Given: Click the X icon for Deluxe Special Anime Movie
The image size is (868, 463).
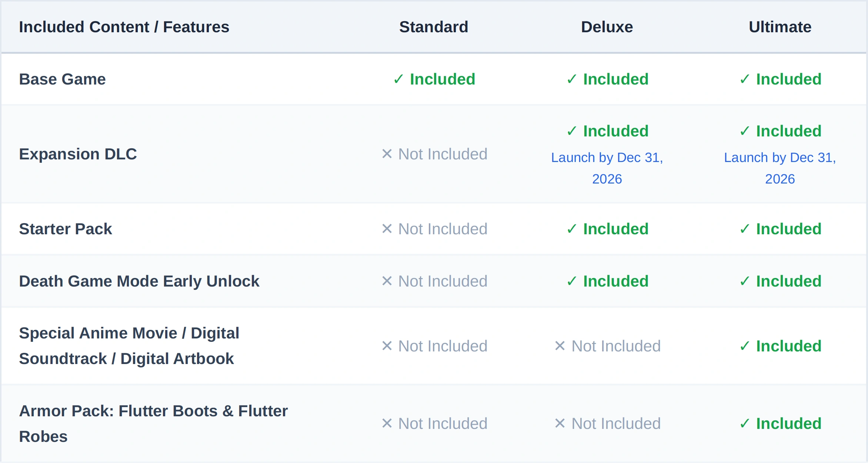Looking at the screenshot, I should pyautogui.click(x=560, y=346).
